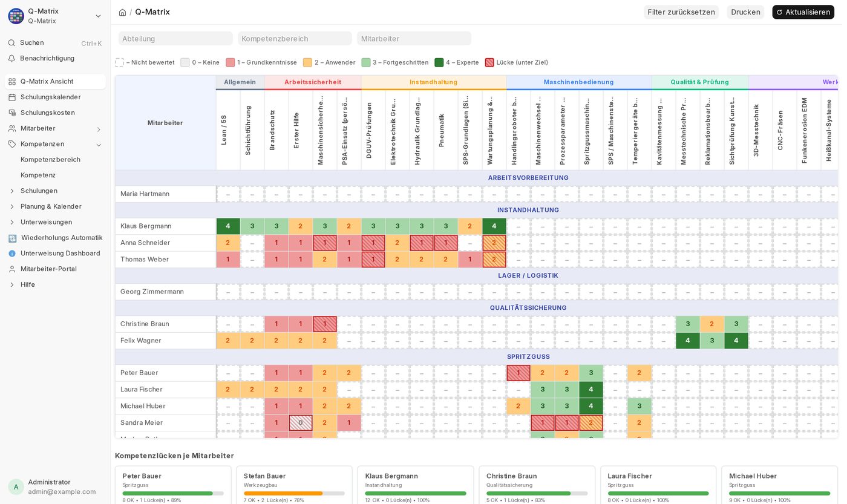This screenshot has width=847, height=504.
Task: Open the workspace switcher chevron
Action: click(98, 16)
